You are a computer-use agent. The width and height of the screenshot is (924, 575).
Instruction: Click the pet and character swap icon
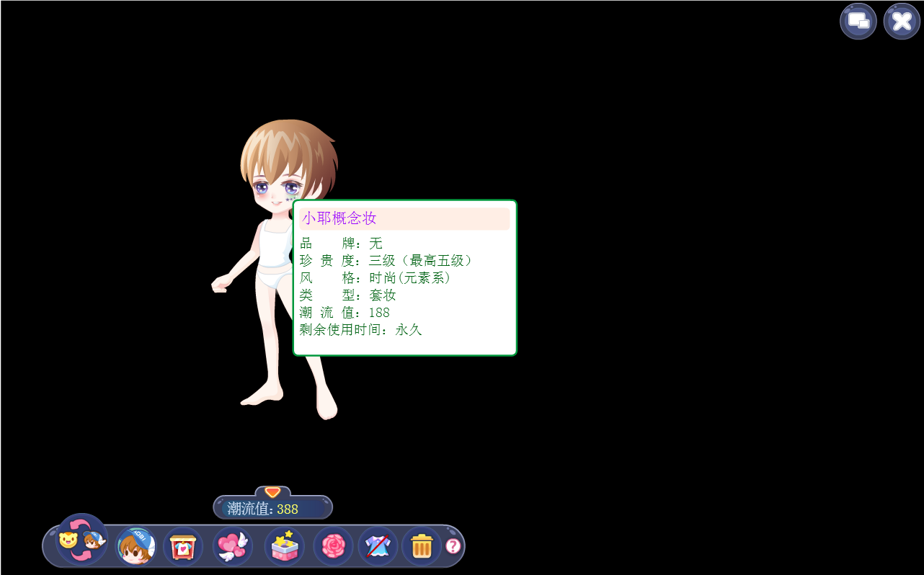81,540
